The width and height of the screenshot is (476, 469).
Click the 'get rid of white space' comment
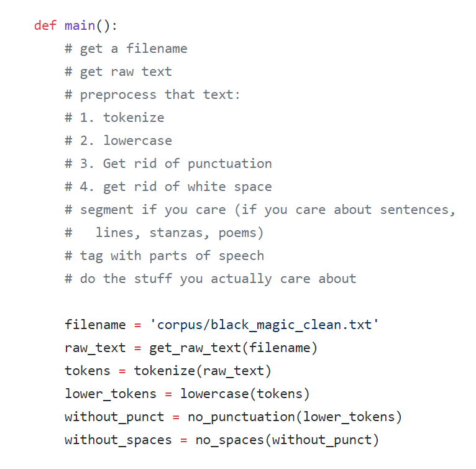tap(187, 187)
